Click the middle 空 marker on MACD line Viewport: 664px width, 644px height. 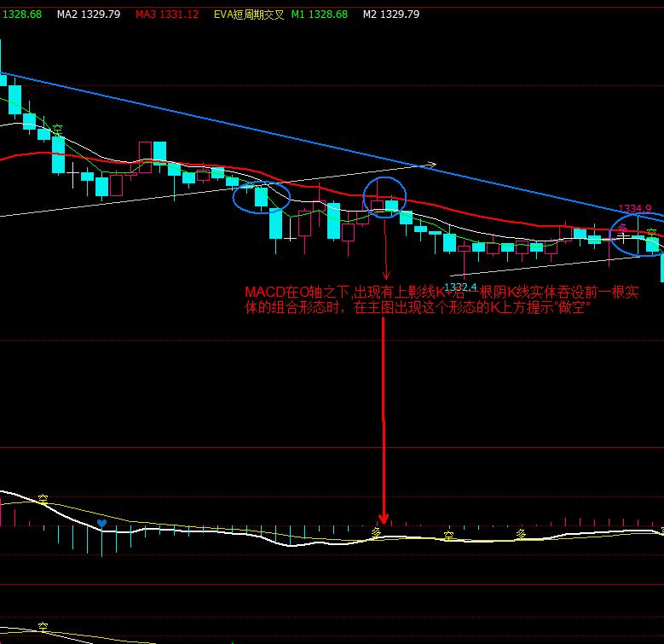(447, 536)
